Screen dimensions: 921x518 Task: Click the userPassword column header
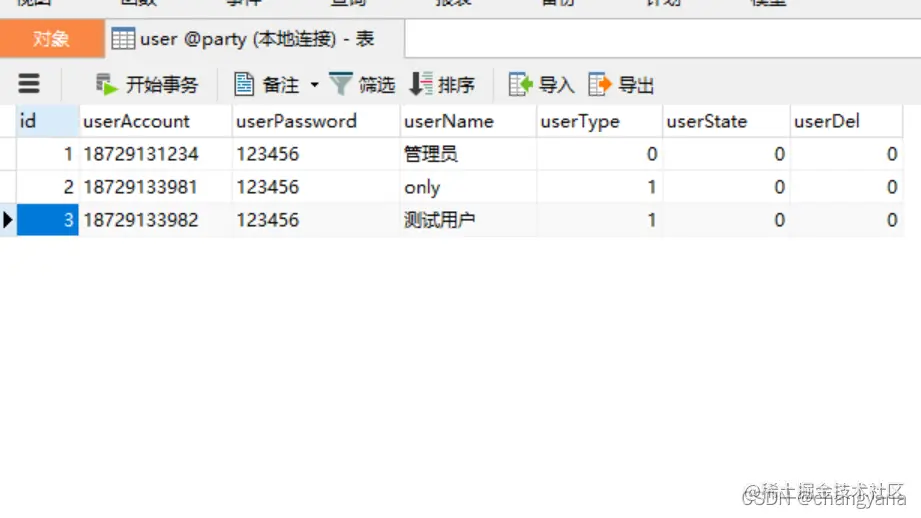click(x=316, y=121)
